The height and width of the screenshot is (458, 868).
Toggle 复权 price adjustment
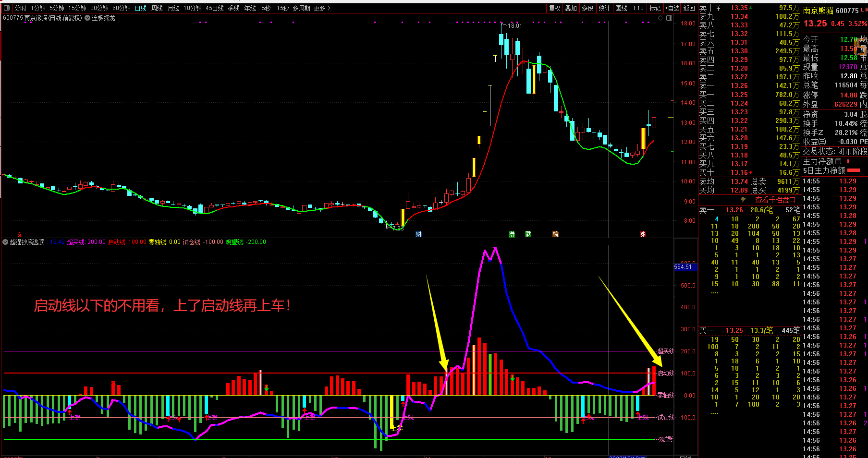pos(554,8)
